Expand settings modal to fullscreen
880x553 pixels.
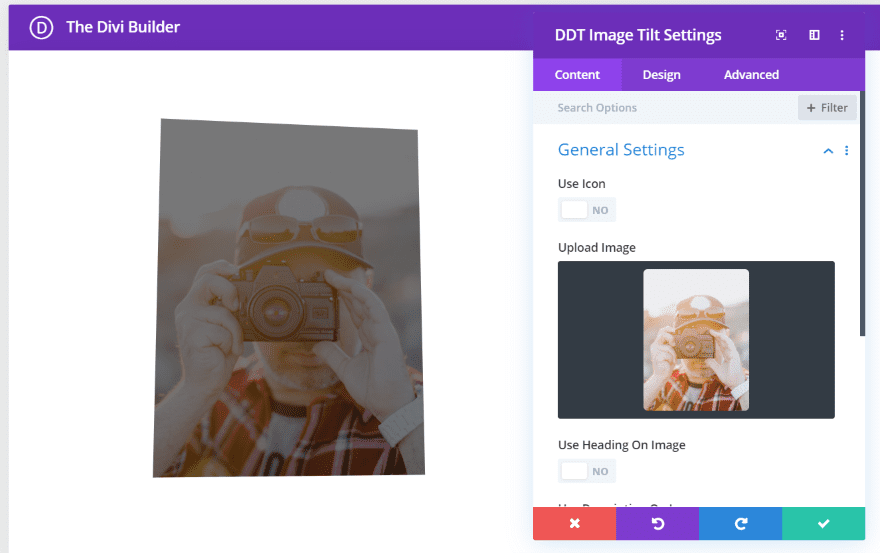[x=781, y=35]
